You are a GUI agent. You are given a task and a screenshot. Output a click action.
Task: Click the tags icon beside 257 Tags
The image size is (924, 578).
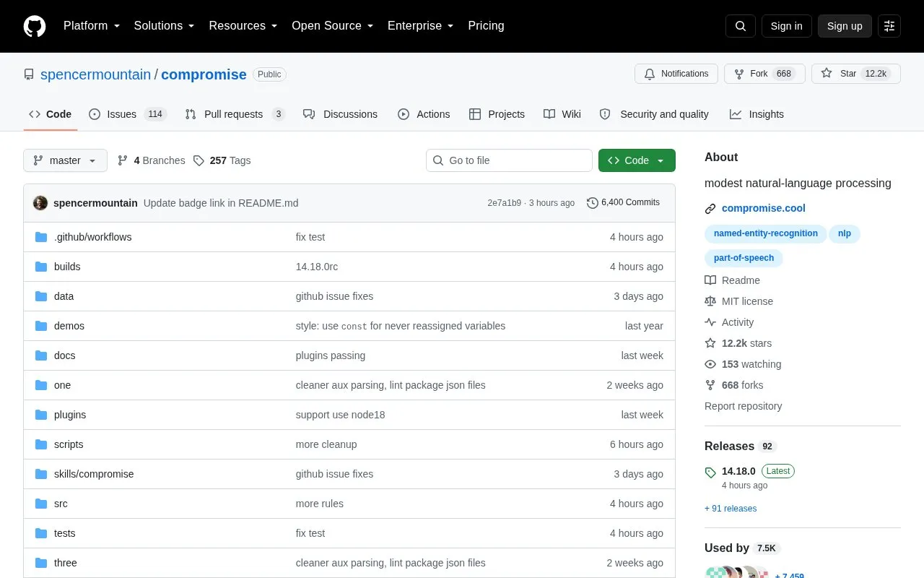pos(199,160)
